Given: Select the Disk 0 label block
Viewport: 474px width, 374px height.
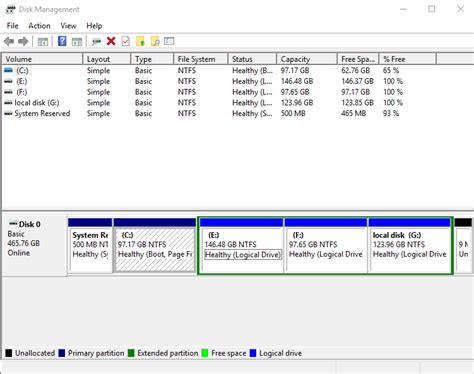Looking at the screenshot, I should (x=35, y=245).
